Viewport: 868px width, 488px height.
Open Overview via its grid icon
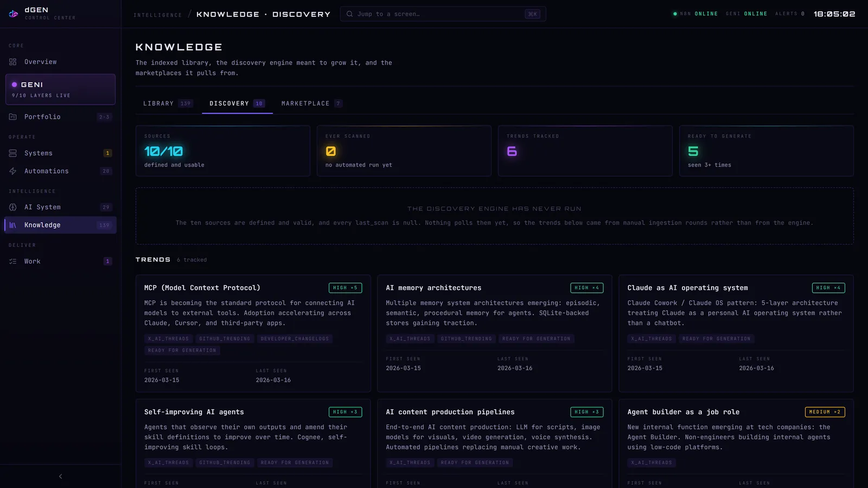click(13, 62)
